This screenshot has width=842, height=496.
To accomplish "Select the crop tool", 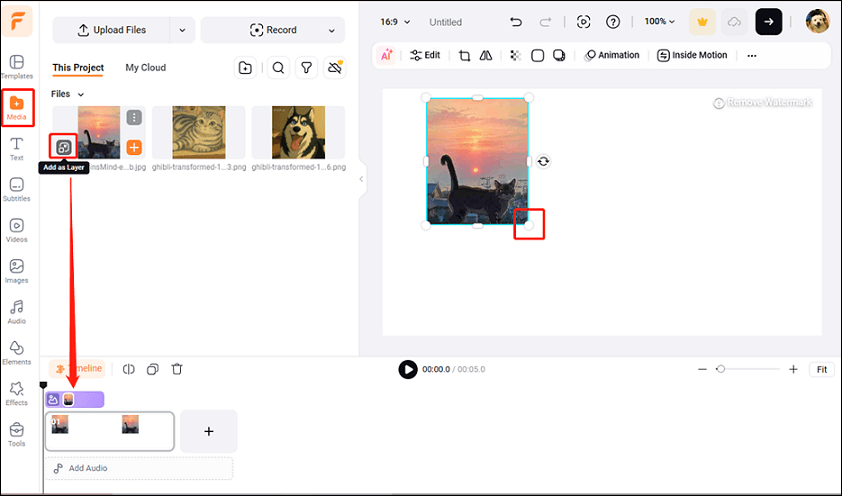I will point(464,55).
